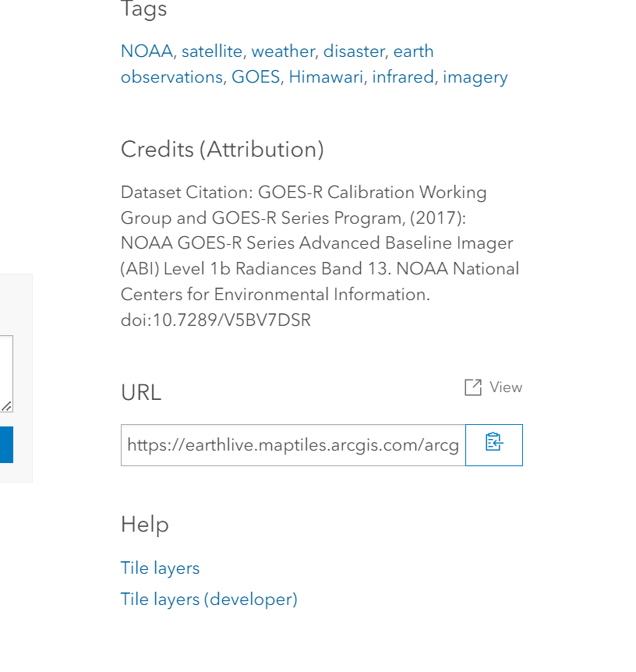The height and width of the screenshot is (672, 636).
Task: Select the imagery tag
Action: (x=475, y=76)
